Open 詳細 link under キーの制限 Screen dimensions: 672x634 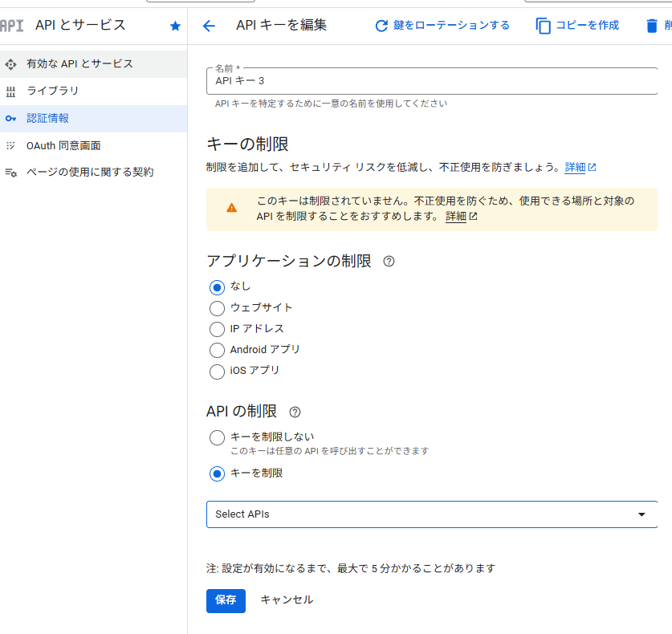pos(575,167)
